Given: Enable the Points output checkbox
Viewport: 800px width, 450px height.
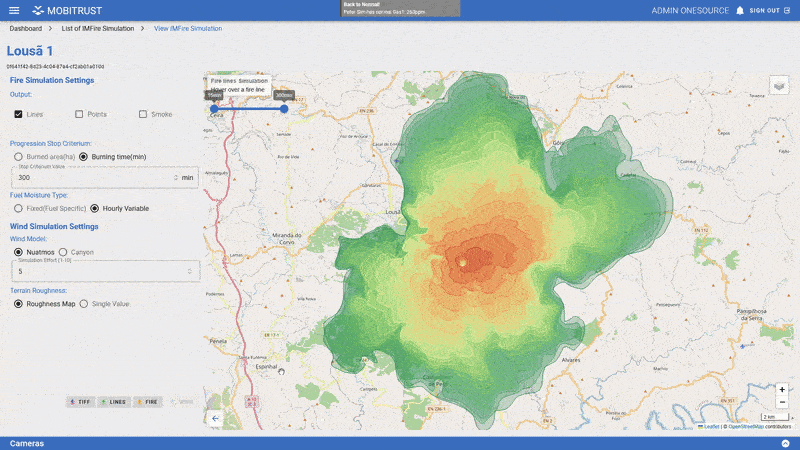Looking at the screenshot, I should (x=79, y=114).
